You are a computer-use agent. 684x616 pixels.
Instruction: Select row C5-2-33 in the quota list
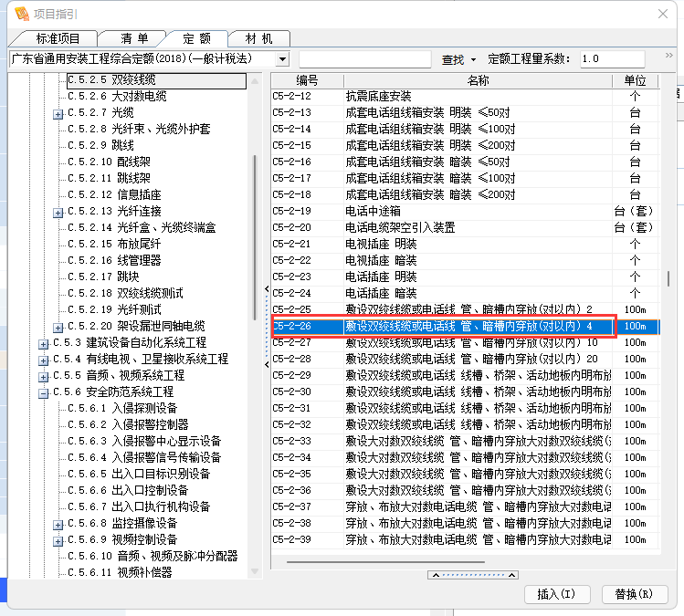click(x=465, y=441)
